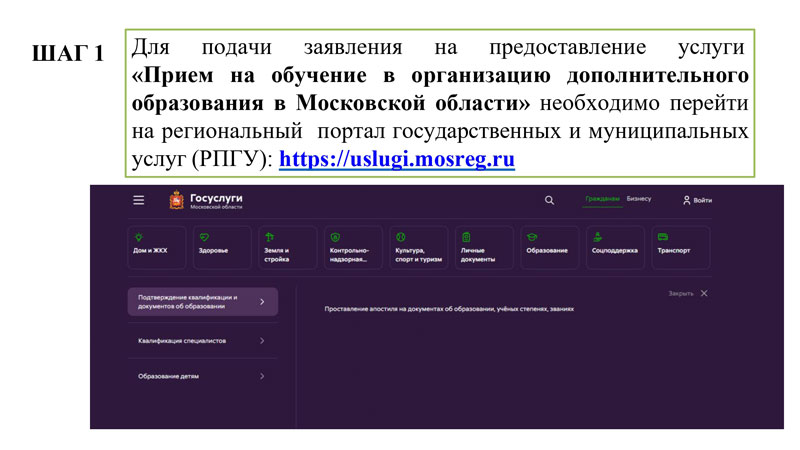Open the Транспорт category
This screenshot has width=800, height=450.
pyautogui.click(x=680, y=247)
